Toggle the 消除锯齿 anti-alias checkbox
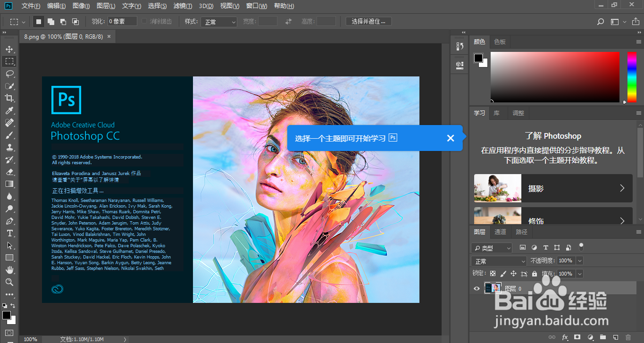 click(144, 22)
